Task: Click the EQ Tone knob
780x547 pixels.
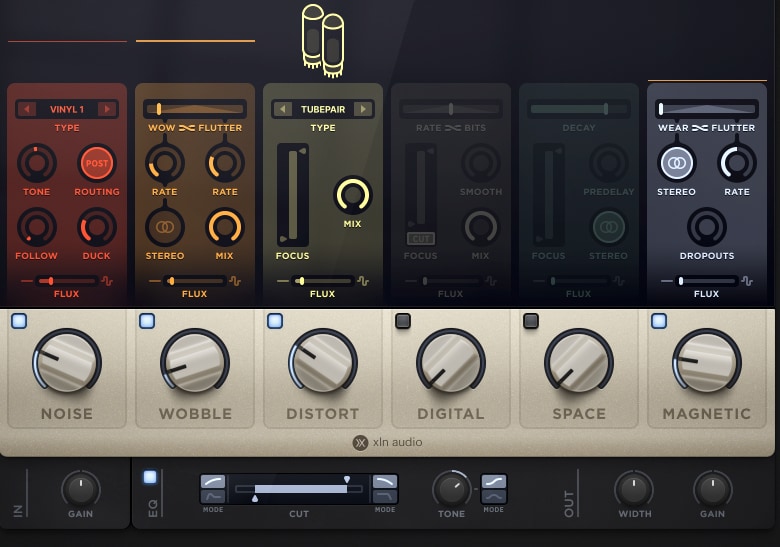Action: click(451, 489)
